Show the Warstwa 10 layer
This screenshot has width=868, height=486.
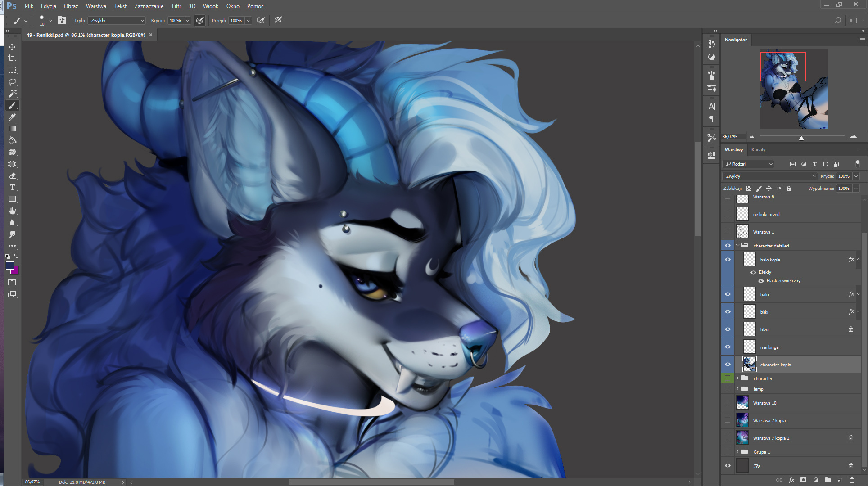click(x=728, y=403)
